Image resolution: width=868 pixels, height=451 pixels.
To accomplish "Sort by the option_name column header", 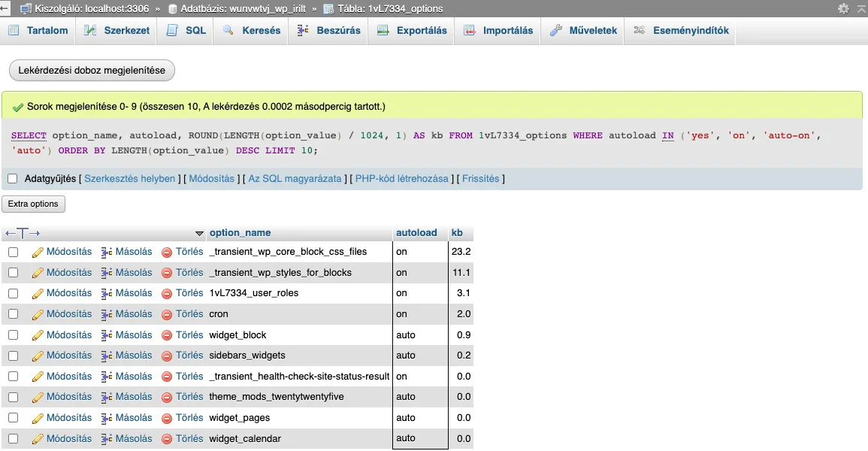I will click(x=240, y=233).
